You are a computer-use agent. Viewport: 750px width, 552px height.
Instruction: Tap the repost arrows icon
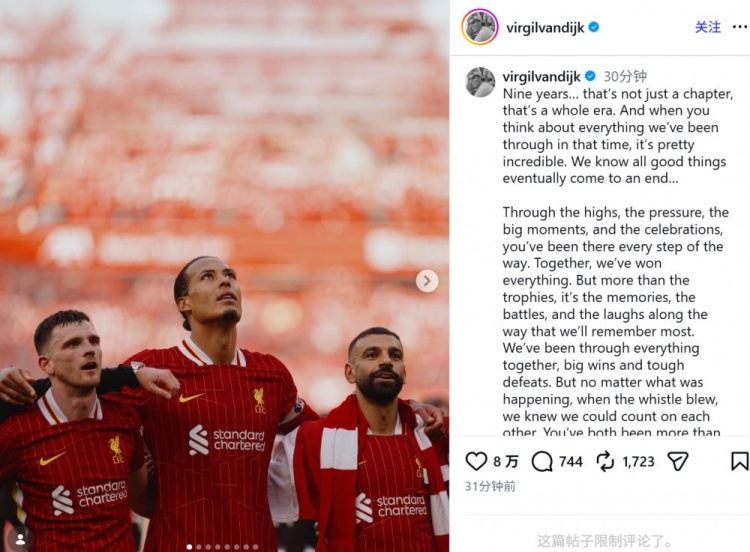click(x=605, y=461)
